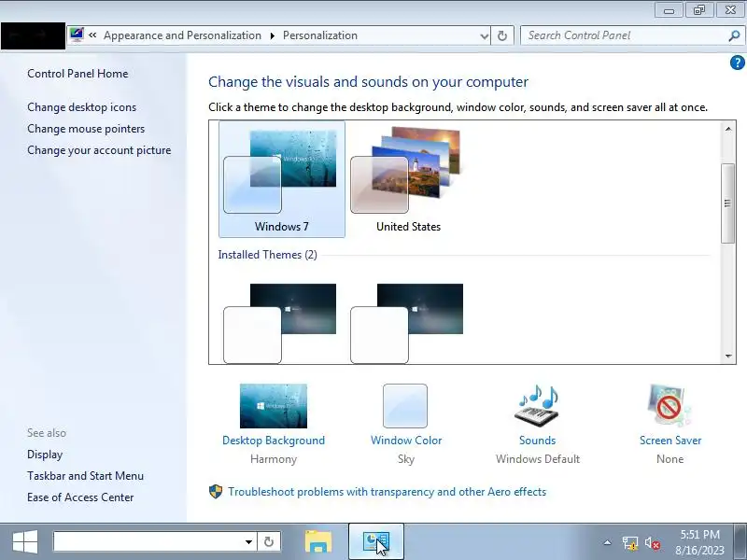Click the shield icon beside Troubleshoot link

point(216,492)
